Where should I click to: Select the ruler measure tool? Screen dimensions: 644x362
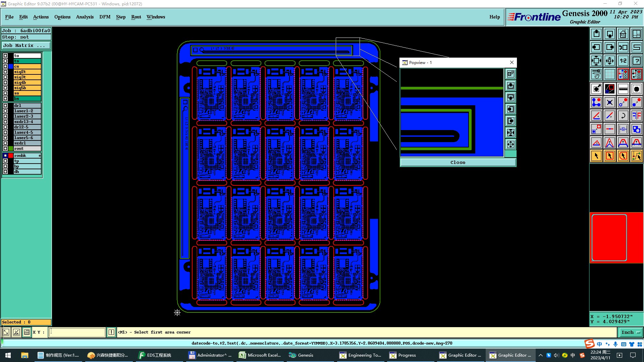tap(623, 89)
